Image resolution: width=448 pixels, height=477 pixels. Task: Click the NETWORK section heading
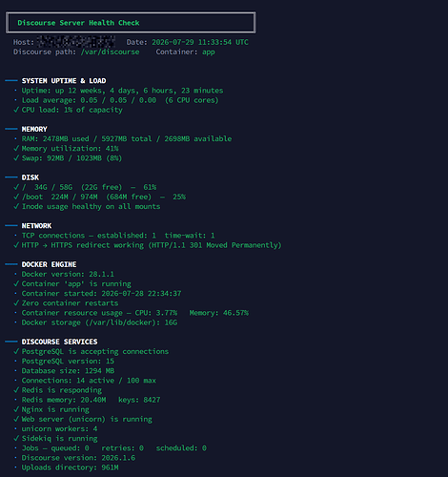(x=36, y=226)
